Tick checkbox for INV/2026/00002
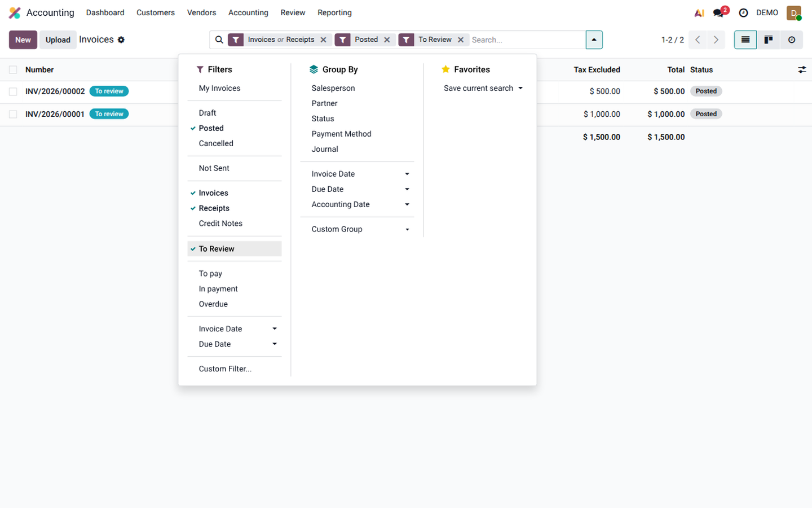Image resolution: width=812 pixels, height=508 pixels. pos(13,91)
